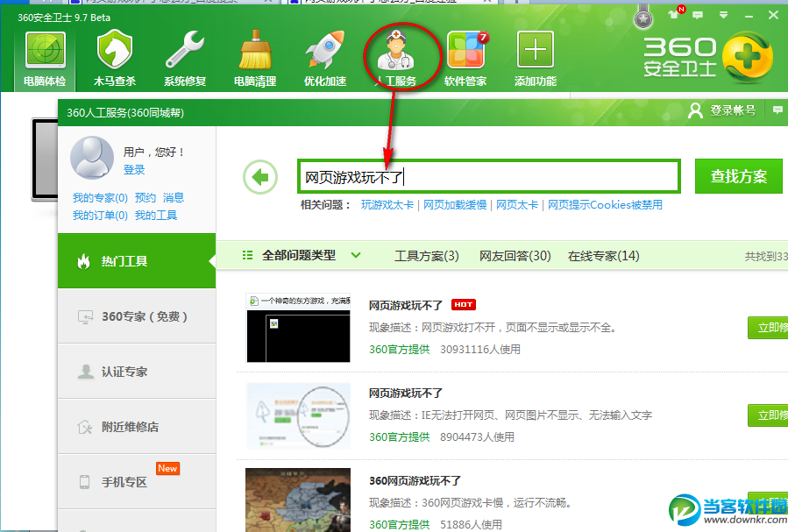Click thumbnail of 360网页游戏玩不了 result
This screenshot has height=532, width=788.
point(298,500)
